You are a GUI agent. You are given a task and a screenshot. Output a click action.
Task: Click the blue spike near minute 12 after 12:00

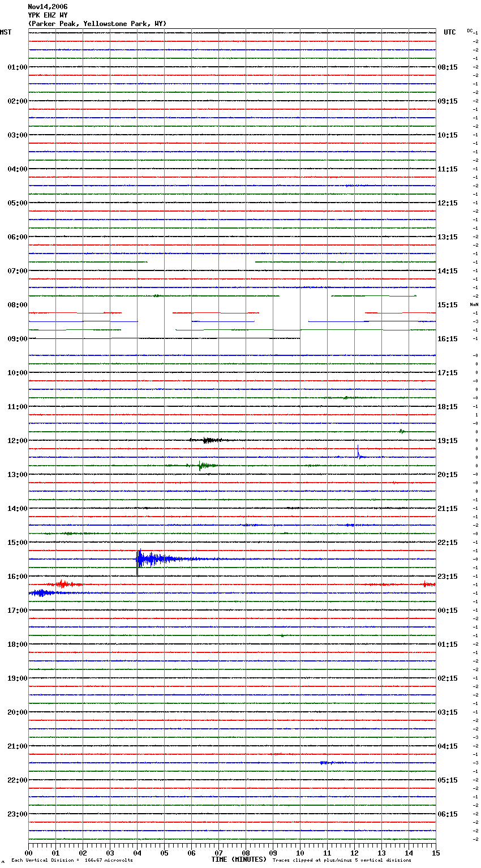click(358, 452)
